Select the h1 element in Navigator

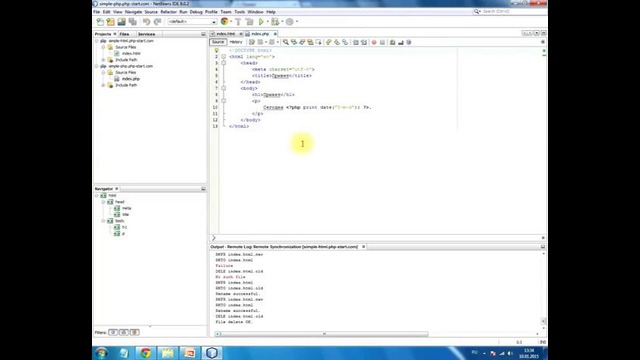pos(124,227)
